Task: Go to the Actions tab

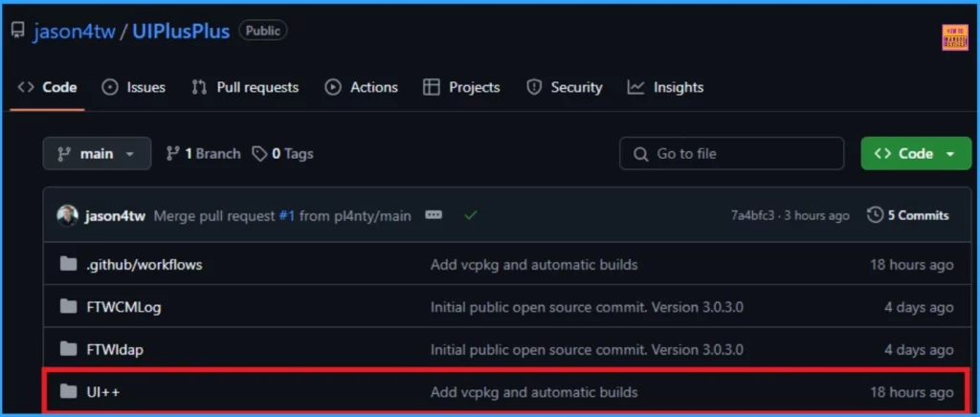Action: click(361, 87)
